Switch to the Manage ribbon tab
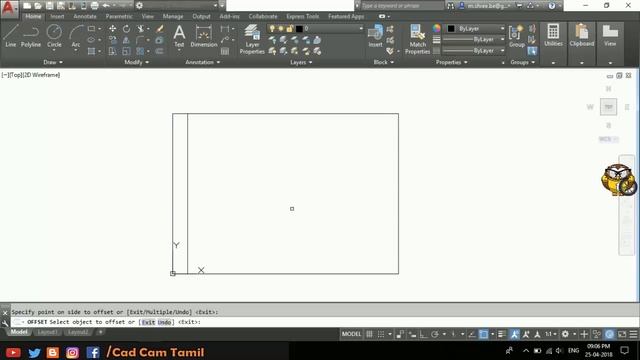Image resolution: width=640 pixels, height=360 pixels. click(173, 16)
